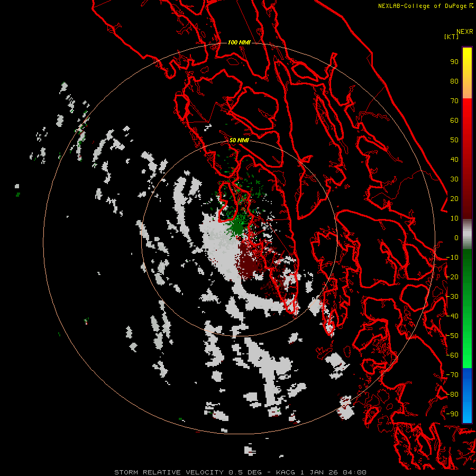Click the 20 value on the velocity scale

click(454, 199)
